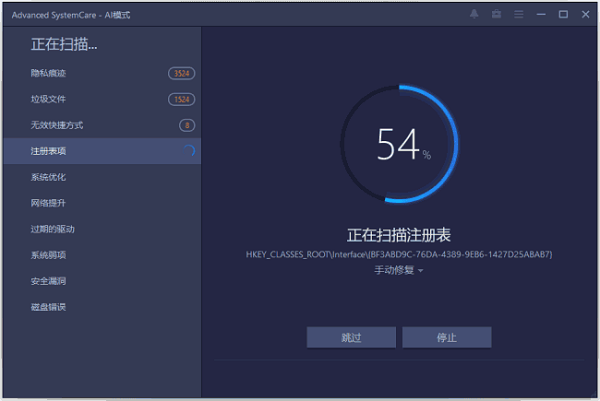Select the 磁盘错误 scan item
This screenshot has height=401, width=600.
pyautogui.click(x=102, y=307)
